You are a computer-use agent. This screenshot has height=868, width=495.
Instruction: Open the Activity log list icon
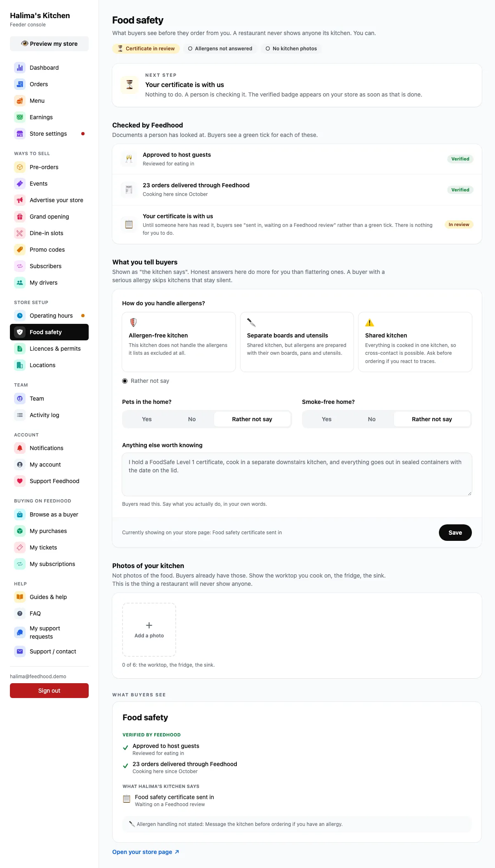coord(20,415)
